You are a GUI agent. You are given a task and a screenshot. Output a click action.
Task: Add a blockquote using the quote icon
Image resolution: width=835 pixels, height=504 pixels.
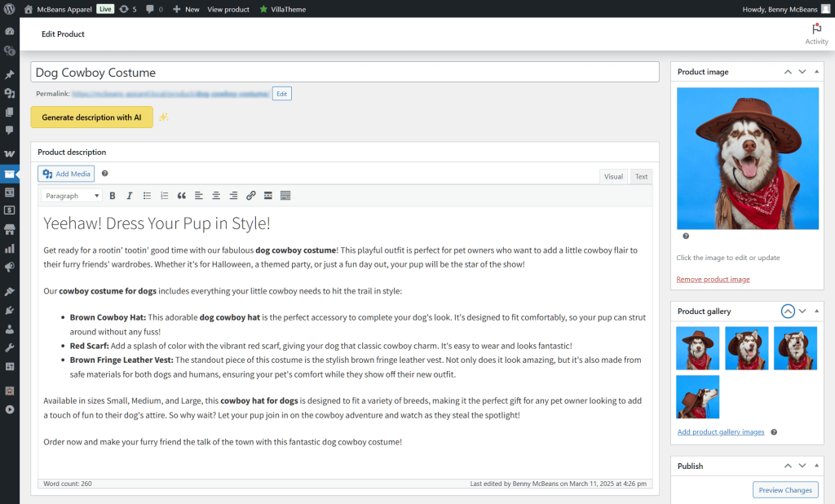point(181,196)
